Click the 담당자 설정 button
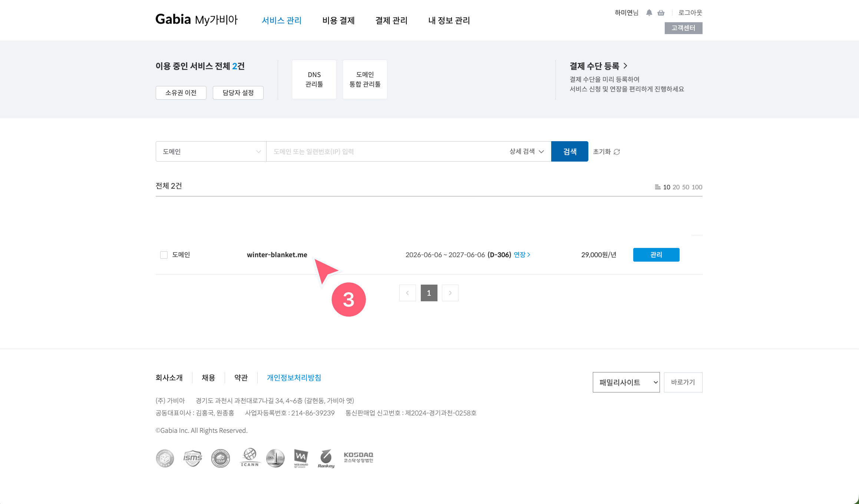Image resolution: width=859 pixels, height=504 pixels. (238, 93)
